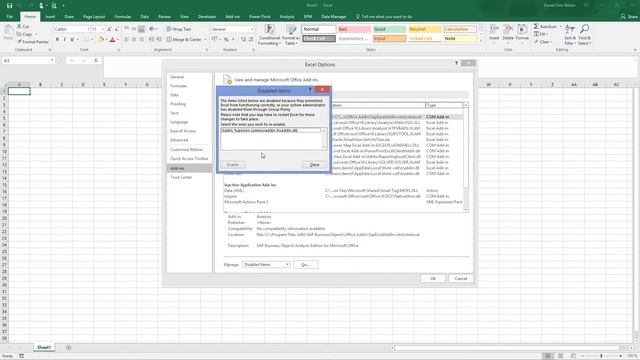Click the Add-ins list scroll down arrow
The height and width of the screenshot is (360, 640).
466,209
